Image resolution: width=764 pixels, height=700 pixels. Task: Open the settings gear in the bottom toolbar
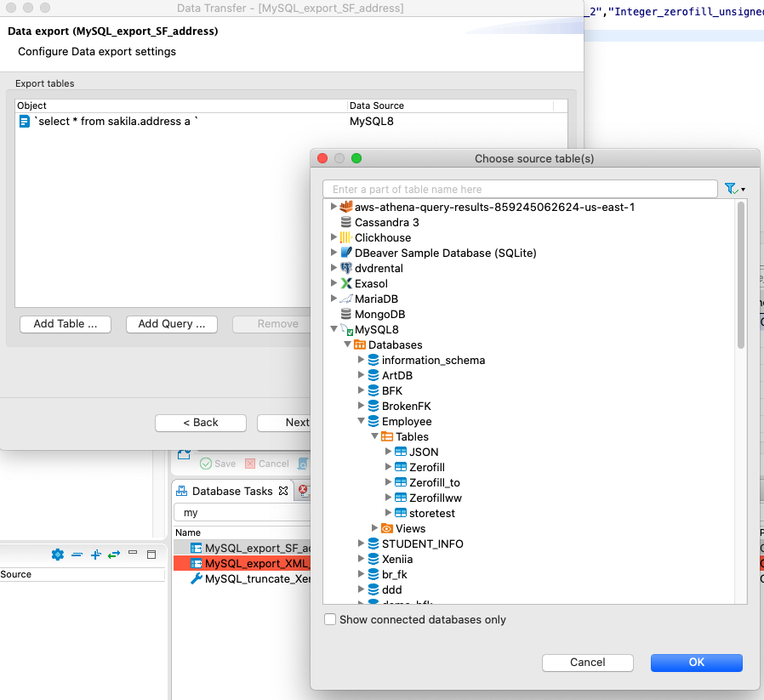pyautogui.click(x=58, y=555)
